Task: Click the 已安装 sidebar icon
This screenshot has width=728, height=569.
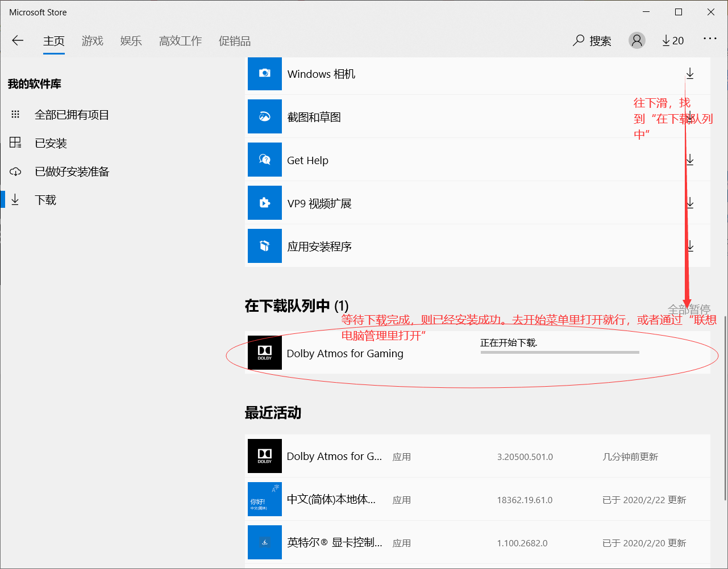Action: (x=15, y=143)
